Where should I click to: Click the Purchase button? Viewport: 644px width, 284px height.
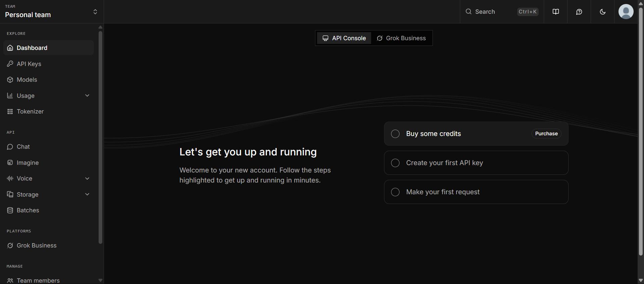(546, 134)
